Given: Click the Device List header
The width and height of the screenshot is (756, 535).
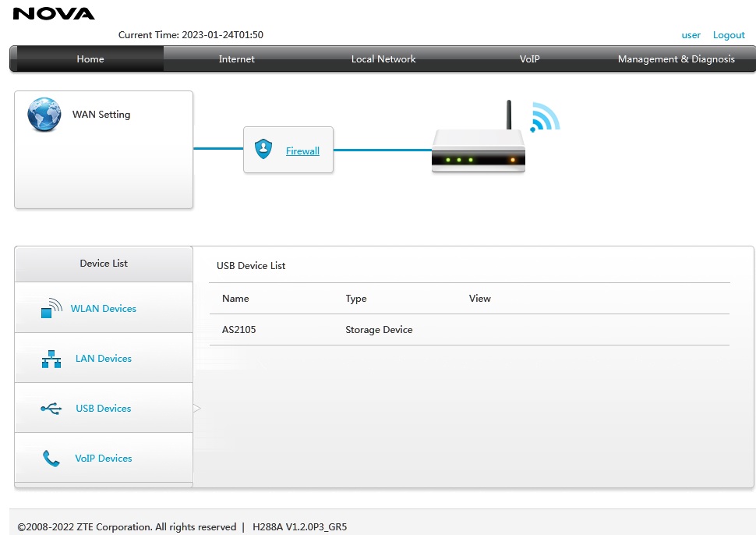Looking at the screenshot, I should coord(104,264).
